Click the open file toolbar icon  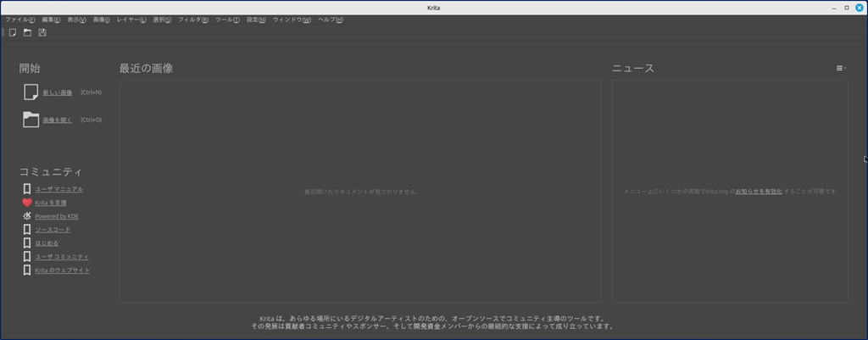pos(27,32)
